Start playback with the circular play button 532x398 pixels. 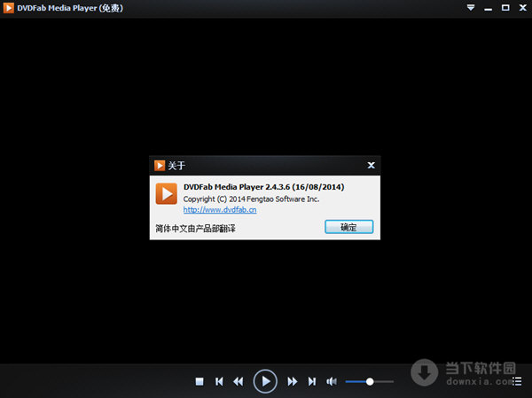(x=265, y=381)
